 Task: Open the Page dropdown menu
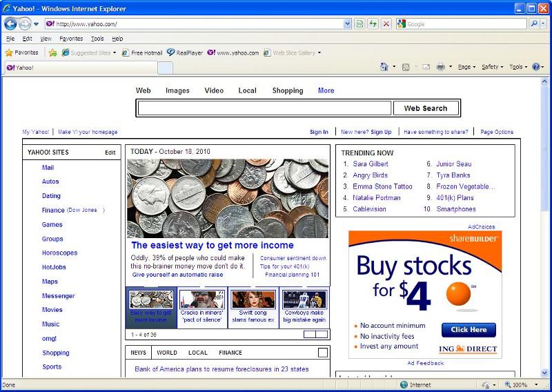pos(467,67)
